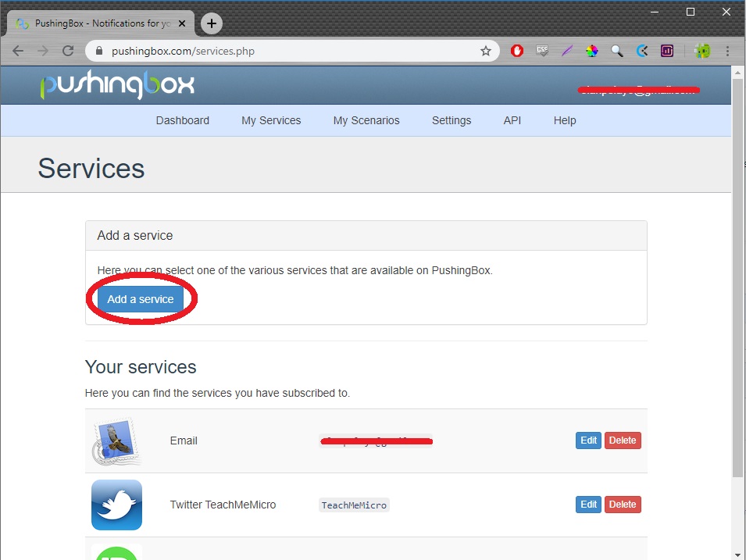Open Chrome's three-dot menu
The width and height of the screenshot is (746, 560).
coord(727,51)
